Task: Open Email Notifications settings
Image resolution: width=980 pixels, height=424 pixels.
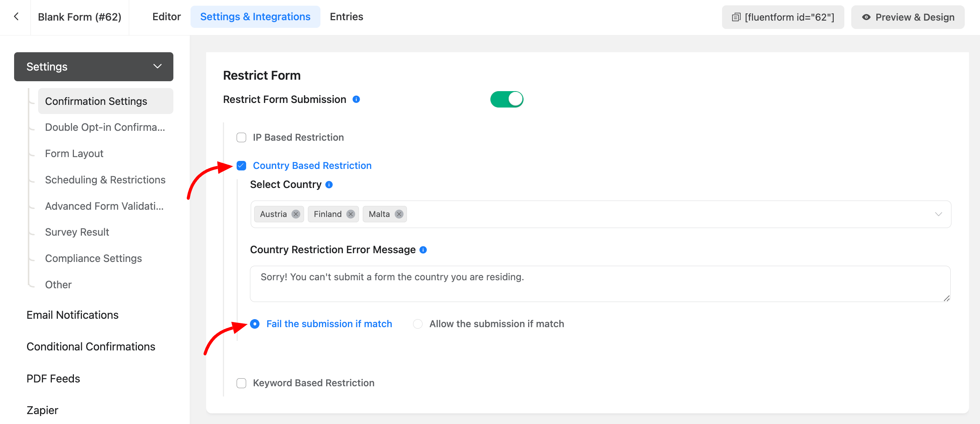Action: tap(72, 315)
